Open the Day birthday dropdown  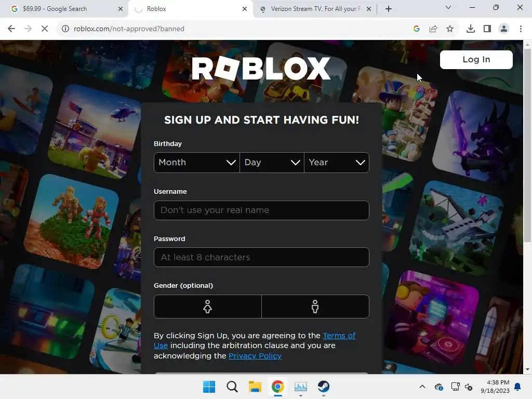click(272, 163)
